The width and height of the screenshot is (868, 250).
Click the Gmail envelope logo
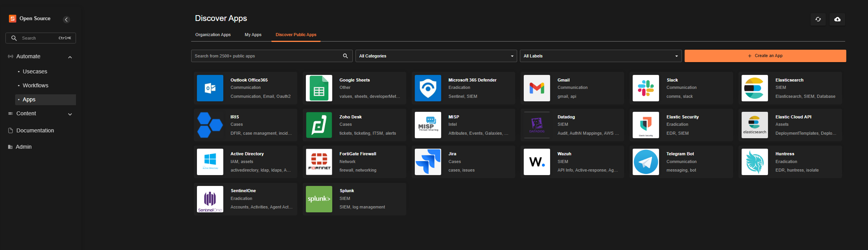tap(537, 88)
